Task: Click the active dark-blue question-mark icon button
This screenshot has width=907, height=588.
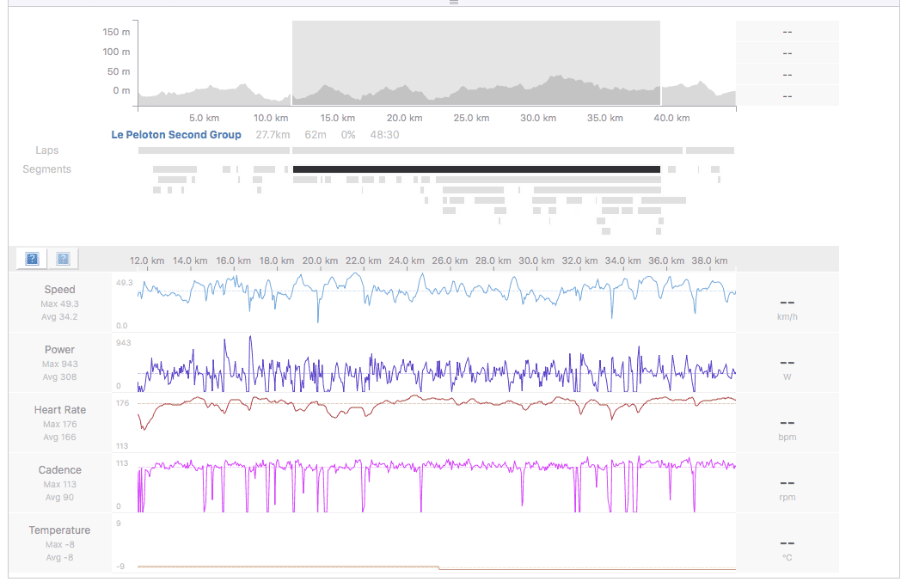Action: pos(33,259)
